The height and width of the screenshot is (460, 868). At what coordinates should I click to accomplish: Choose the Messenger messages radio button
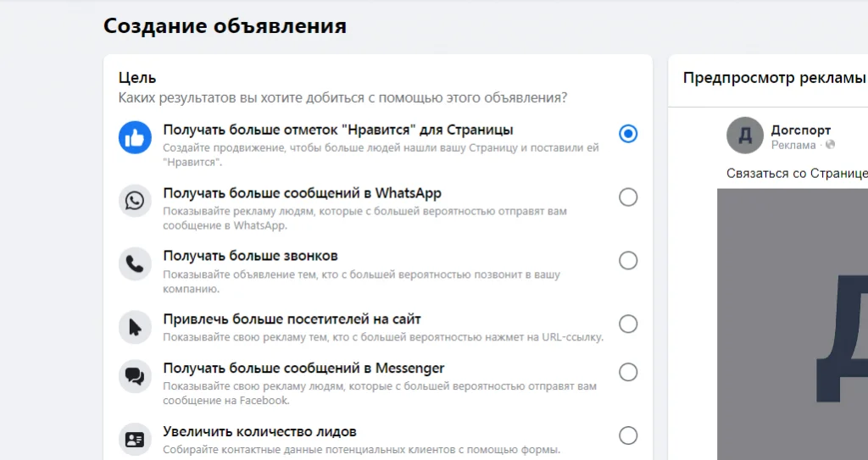click(628, 373)
